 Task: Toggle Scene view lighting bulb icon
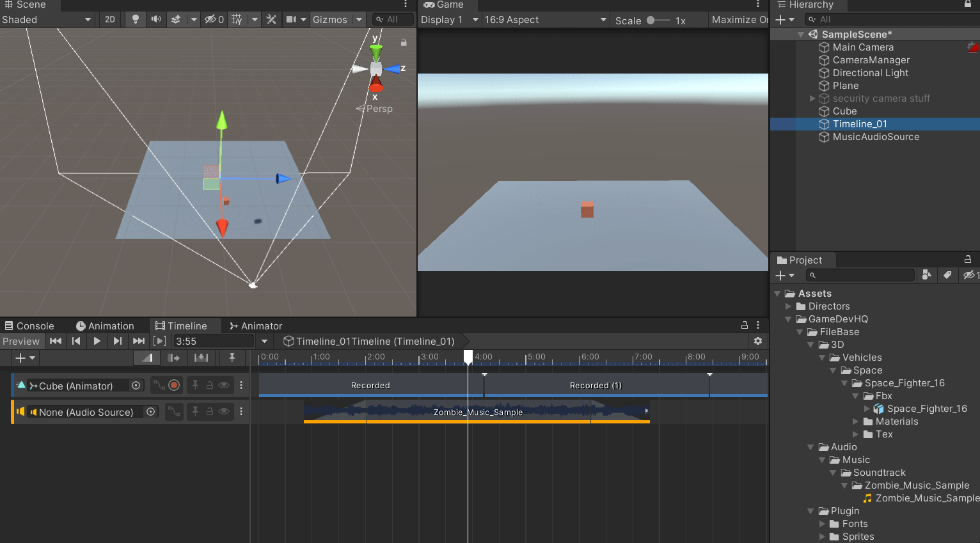(x=135, y=19)
